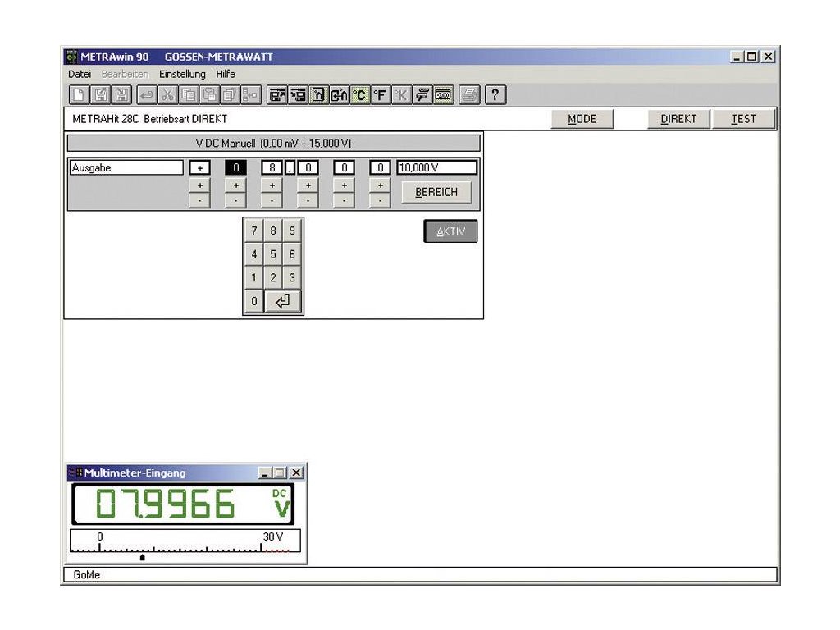Click the GoMe status bar text
Viewport: 840px width, 630px height.
click(87, 575)
